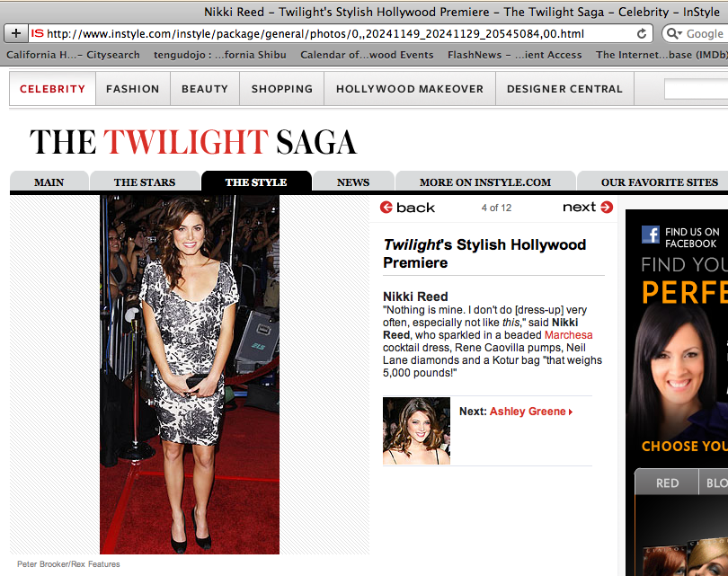Image resolution: width=728 pixels, height=576 pixels.
Task: Click the InStyle favicon in the address bar
Action: coord(37,33)
